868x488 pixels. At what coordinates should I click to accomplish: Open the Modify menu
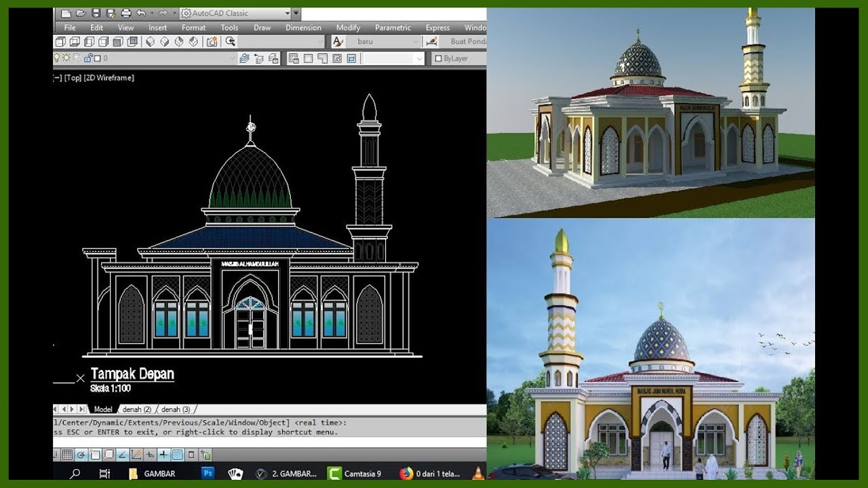click(348, 28)
